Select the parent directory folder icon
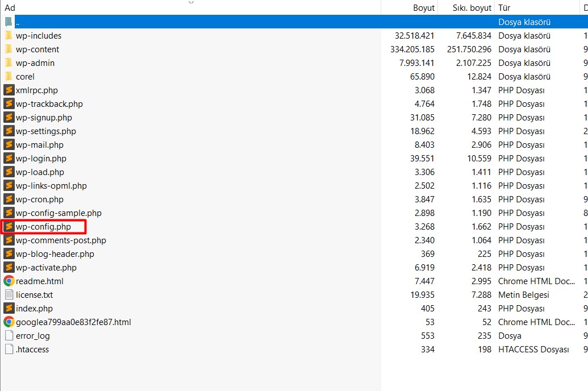 coord(9,22)
